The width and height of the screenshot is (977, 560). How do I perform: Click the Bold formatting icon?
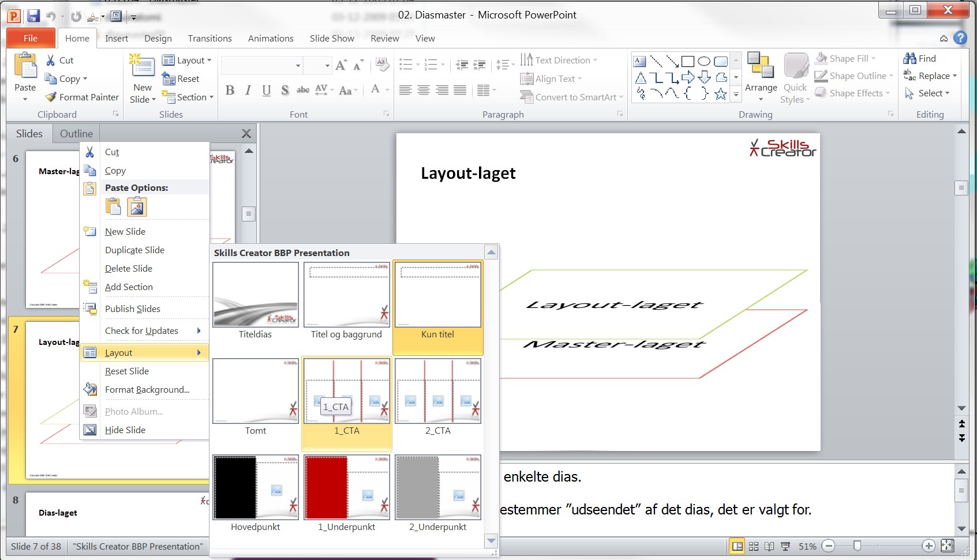coord(230,90)
